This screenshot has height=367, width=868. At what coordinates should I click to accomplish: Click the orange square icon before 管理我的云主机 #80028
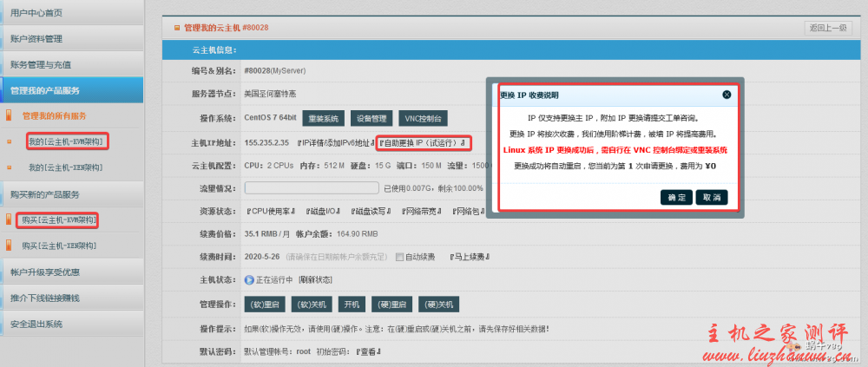point(178,28)
